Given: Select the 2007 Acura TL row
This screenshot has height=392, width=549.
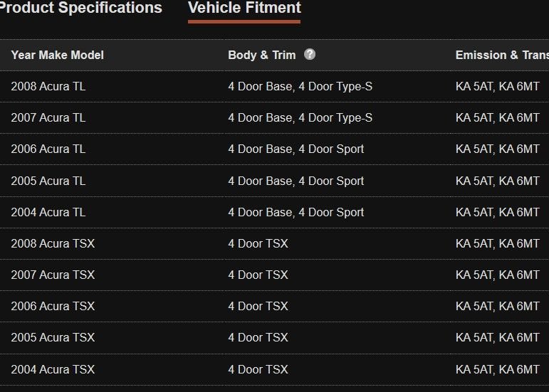Looking at the screenshot, I should [48, 117].
